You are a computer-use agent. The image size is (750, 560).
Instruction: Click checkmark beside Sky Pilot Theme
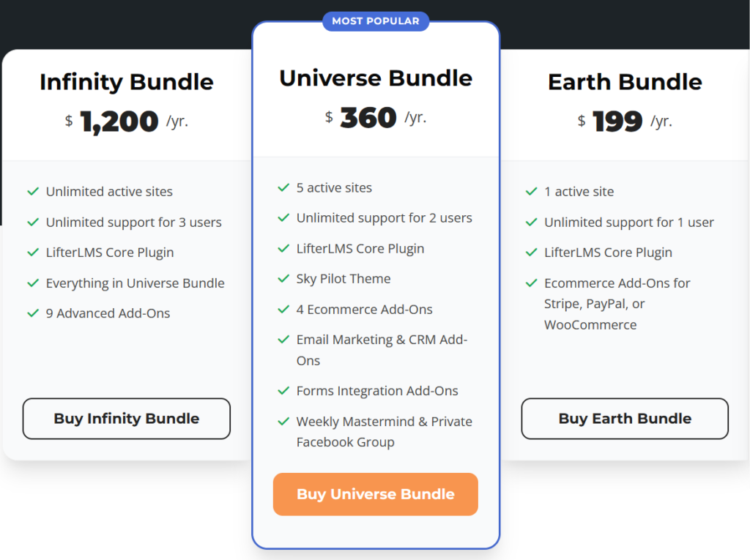coord(283,279)
